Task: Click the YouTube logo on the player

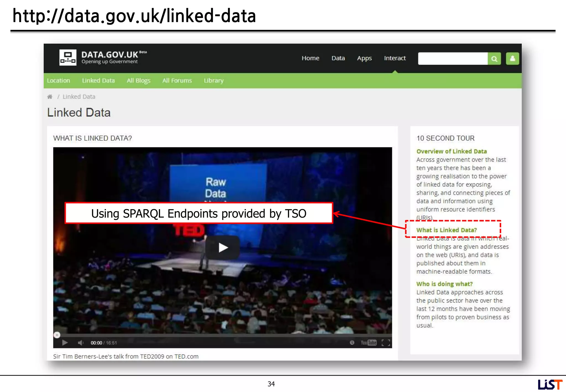Action: 368,343
